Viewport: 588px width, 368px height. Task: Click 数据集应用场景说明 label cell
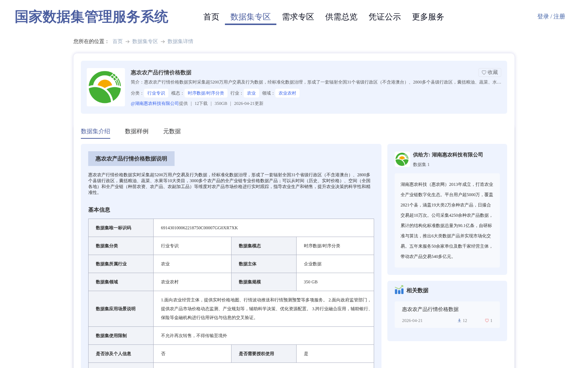click(x=121, y=309)
